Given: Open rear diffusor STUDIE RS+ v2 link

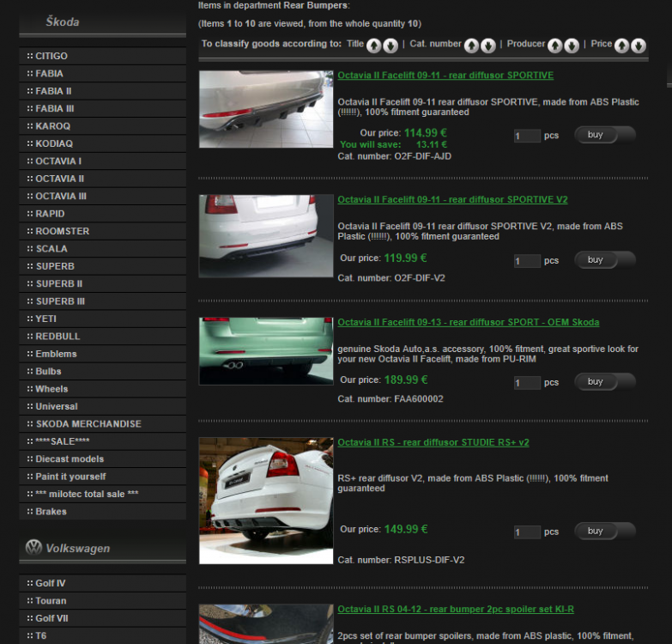Looking at the screenshot, I should point(433,442).
